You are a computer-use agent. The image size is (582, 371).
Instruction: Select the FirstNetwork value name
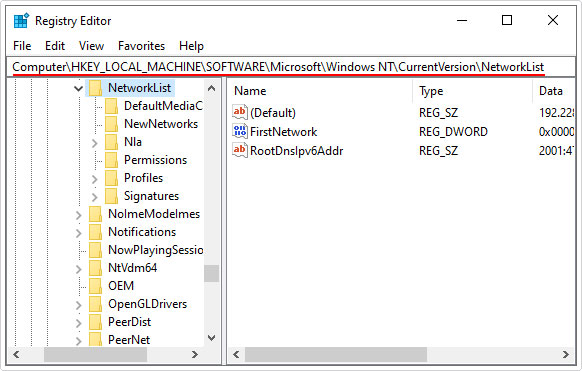[x=284, y=132]
